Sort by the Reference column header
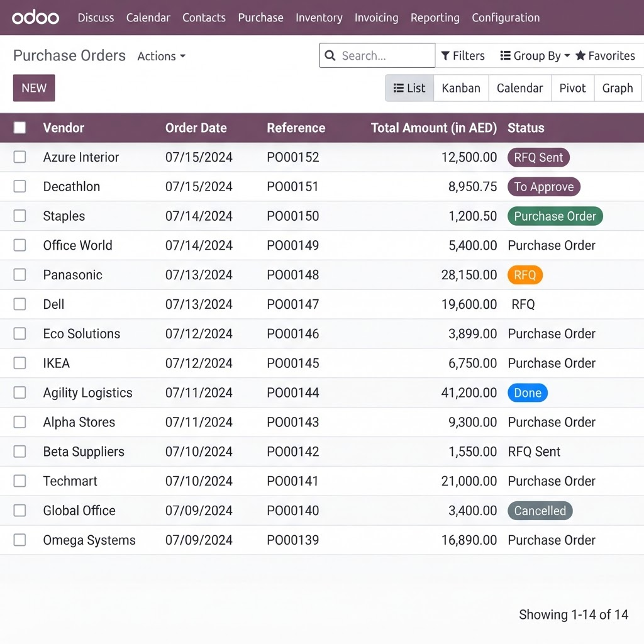The image size is (644, 644). [296, 128]
